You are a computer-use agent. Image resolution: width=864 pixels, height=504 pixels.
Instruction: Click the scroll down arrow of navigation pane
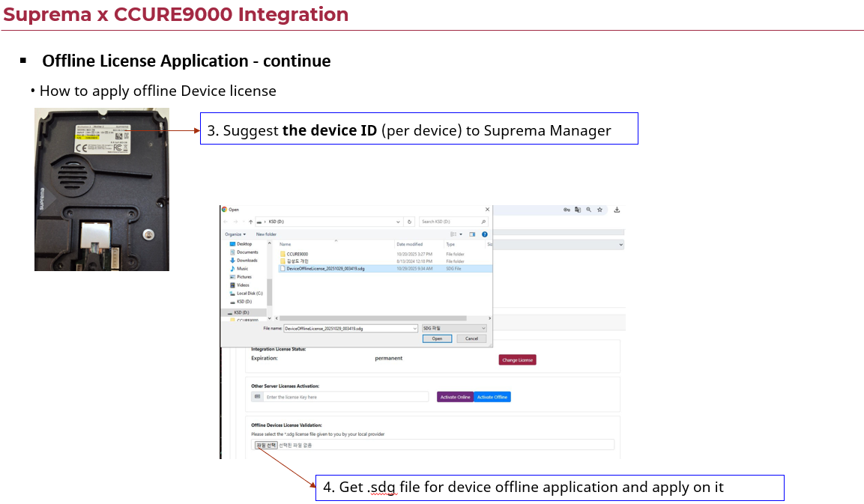click(270, 318)
